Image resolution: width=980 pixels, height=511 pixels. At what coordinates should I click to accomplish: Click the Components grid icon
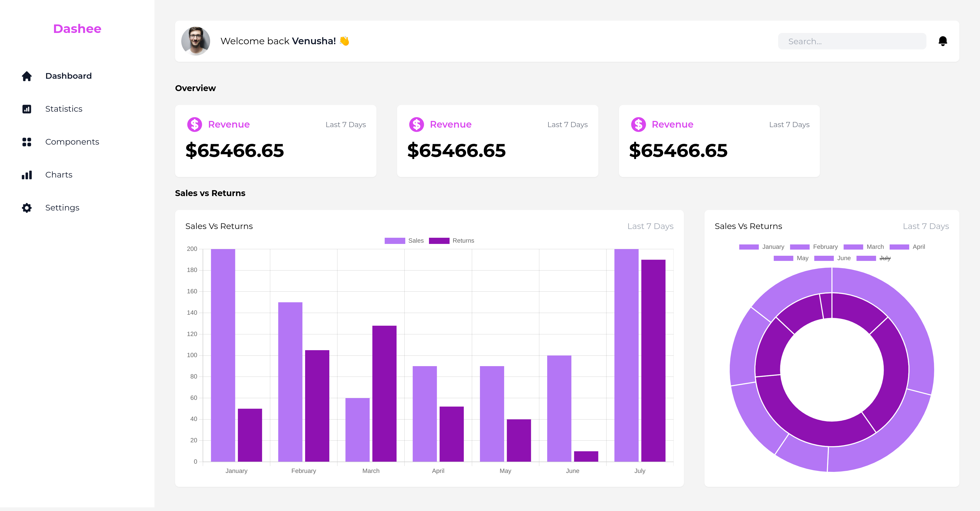tap(27, 142)
